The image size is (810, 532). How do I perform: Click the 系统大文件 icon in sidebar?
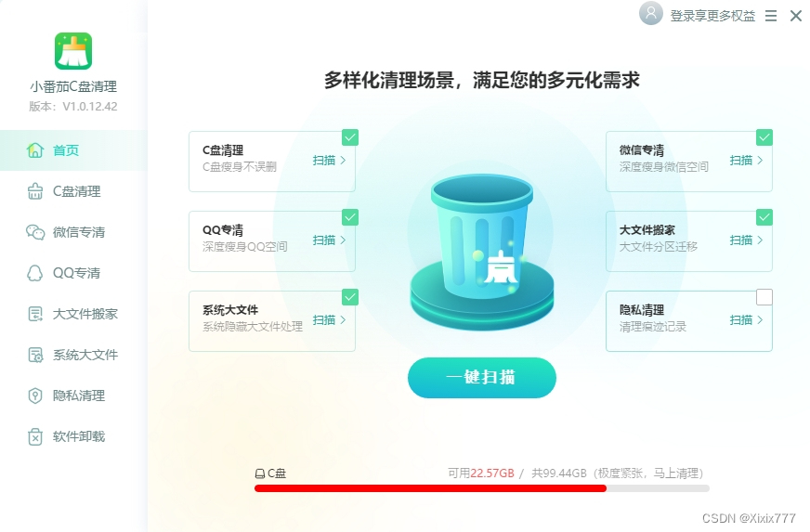(x=35, y=355)
